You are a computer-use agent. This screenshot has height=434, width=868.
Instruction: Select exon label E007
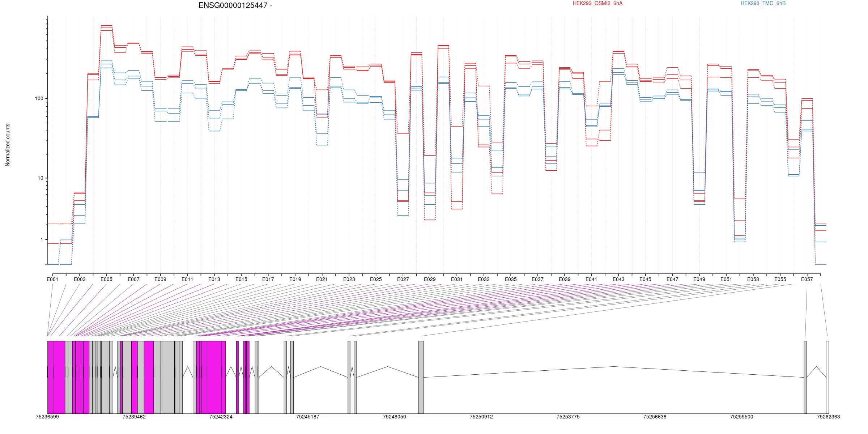click(x=133, y=279)
